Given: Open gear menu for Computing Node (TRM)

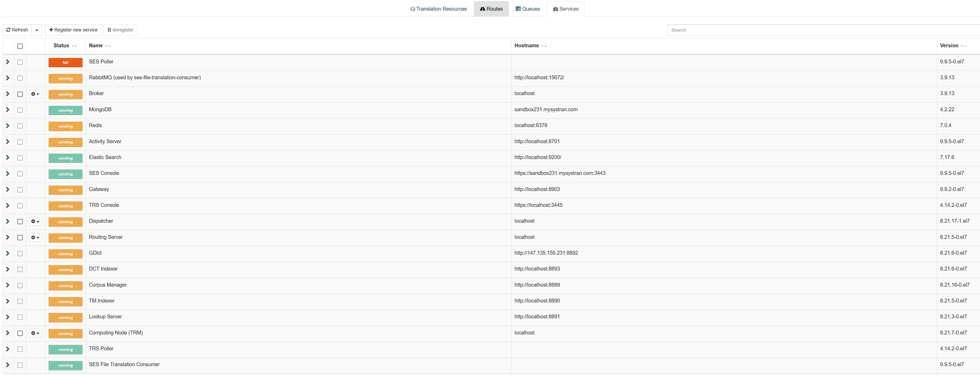Looking at the screenshot, I should click(35, 333).
